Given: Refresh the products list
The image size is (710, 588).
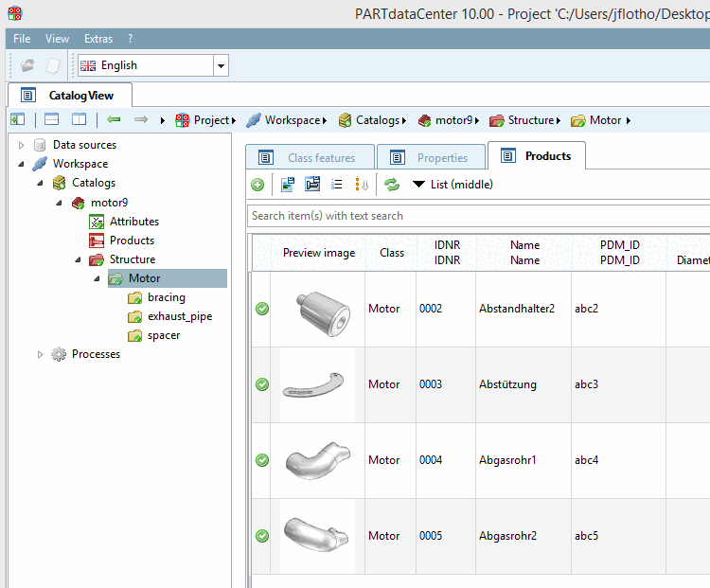Looking at the screenshot, I should [392, 185].
